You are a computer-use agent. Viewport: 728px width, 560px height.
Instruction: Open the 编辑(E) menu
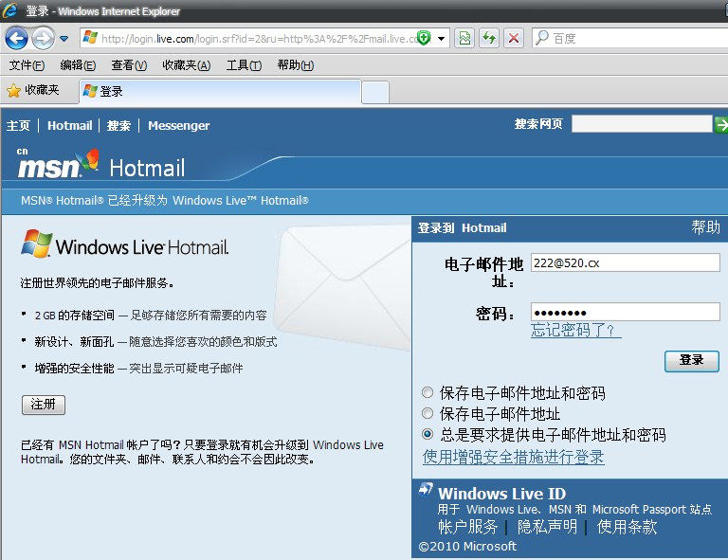pos(78,65)
